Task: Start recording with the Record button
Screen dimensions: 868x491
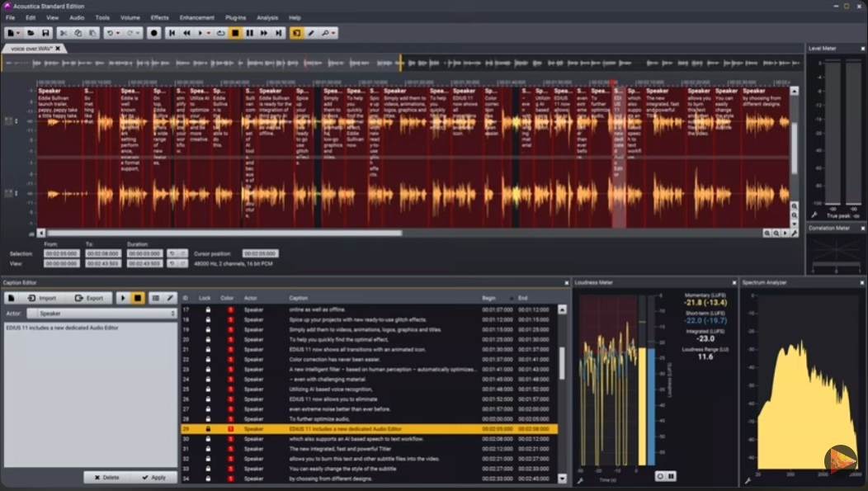Action: (x=154, y=33)
